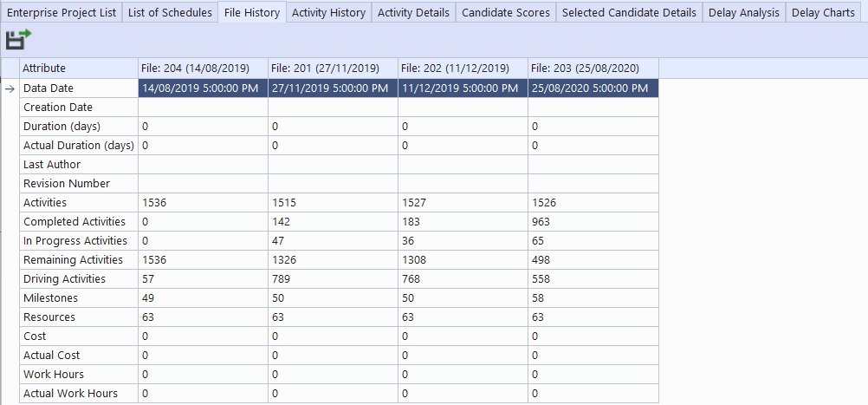Click the row indicator arrow beside Data Date
The image size is (868, 405).
[x=10, y=88]
